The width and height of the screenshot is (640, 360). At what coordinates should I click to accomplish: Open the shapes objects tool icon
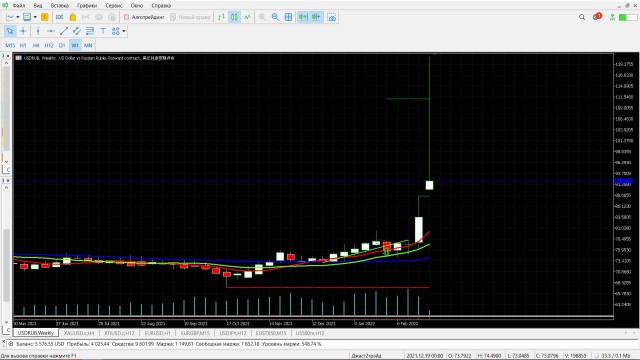(116, 31)
